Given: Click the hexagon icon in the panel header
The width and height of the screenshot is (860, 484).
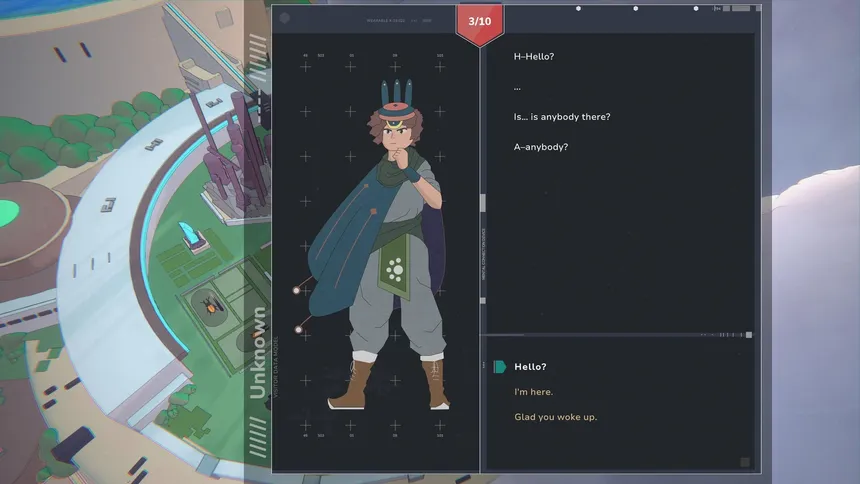Looking at the screenshot, I should tap(285, 18).
